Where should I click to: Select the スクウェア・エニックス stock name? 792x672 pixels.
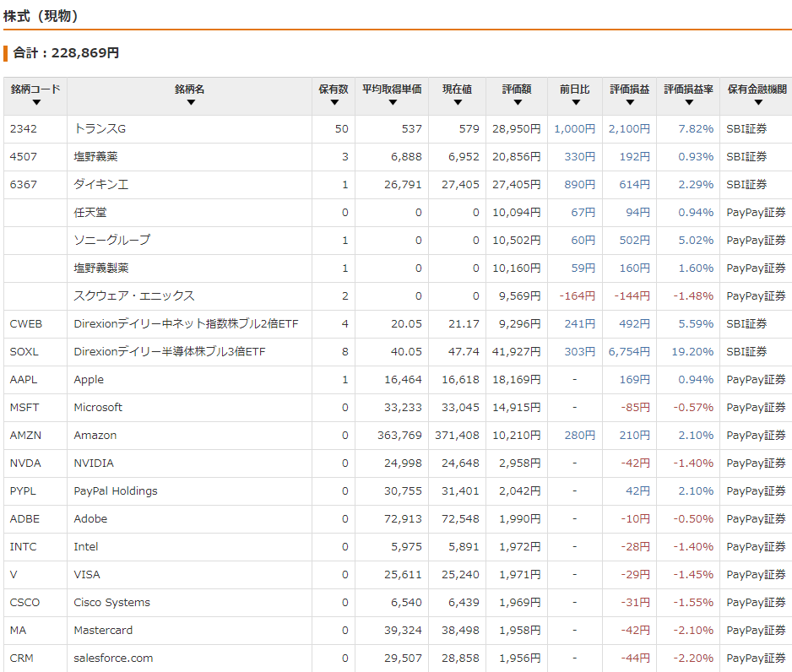click(134, 295)
